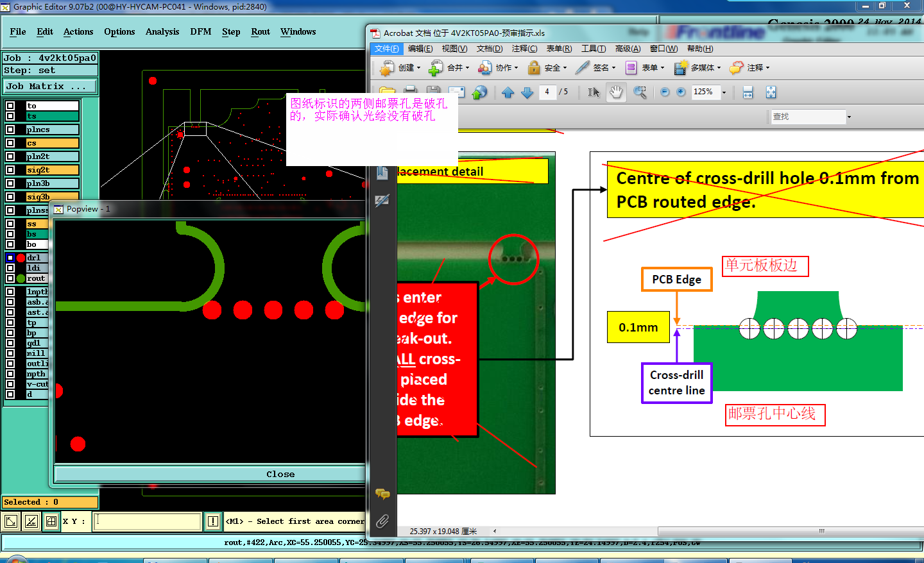Click the area-select tool icon at bottom-left

pos(11,521)
